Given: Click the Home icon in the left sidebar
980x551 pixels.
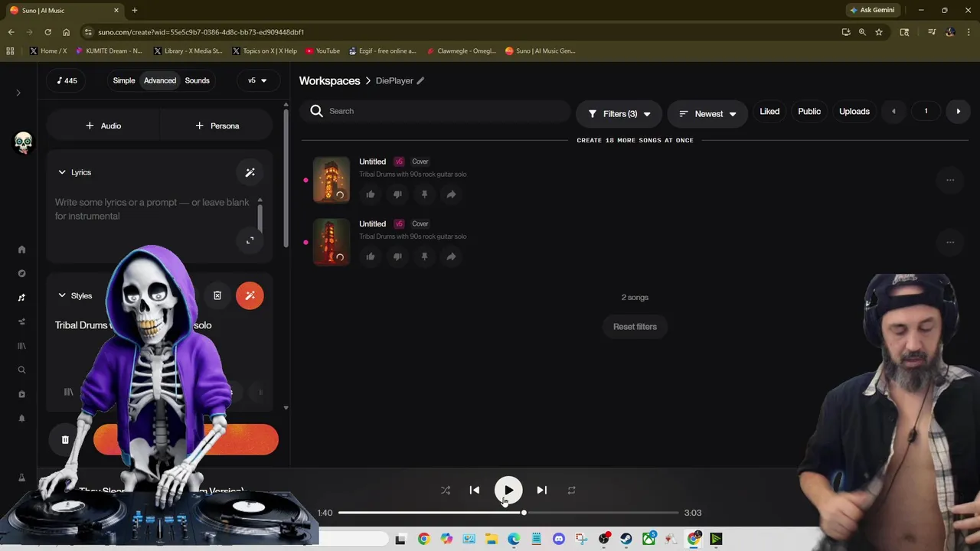Looking at the screenshot, I should click(21, 249).
